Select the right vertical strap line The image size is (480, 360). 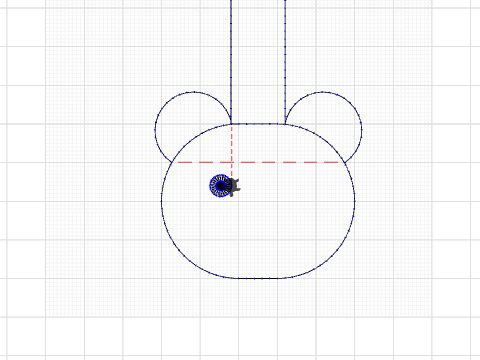coord(285,62)
